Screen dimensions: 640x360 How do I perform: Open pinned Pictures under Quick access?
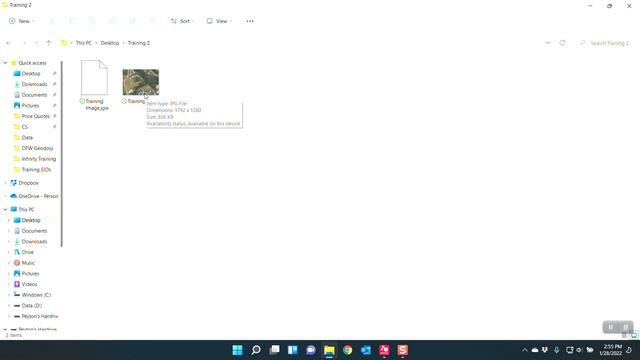click(x=31, y=105)
